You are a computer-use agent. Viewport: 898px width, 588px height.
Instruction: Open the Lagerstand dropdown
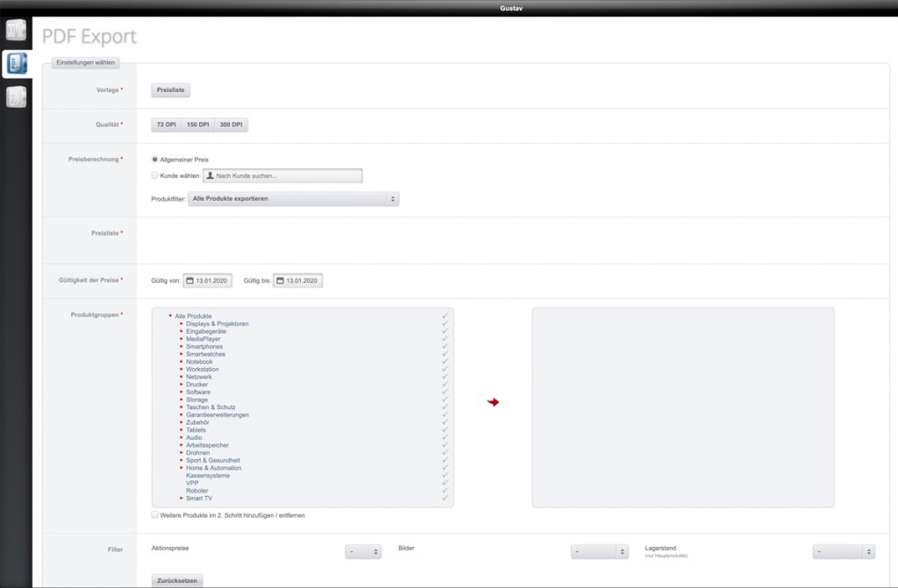point(843,551)
